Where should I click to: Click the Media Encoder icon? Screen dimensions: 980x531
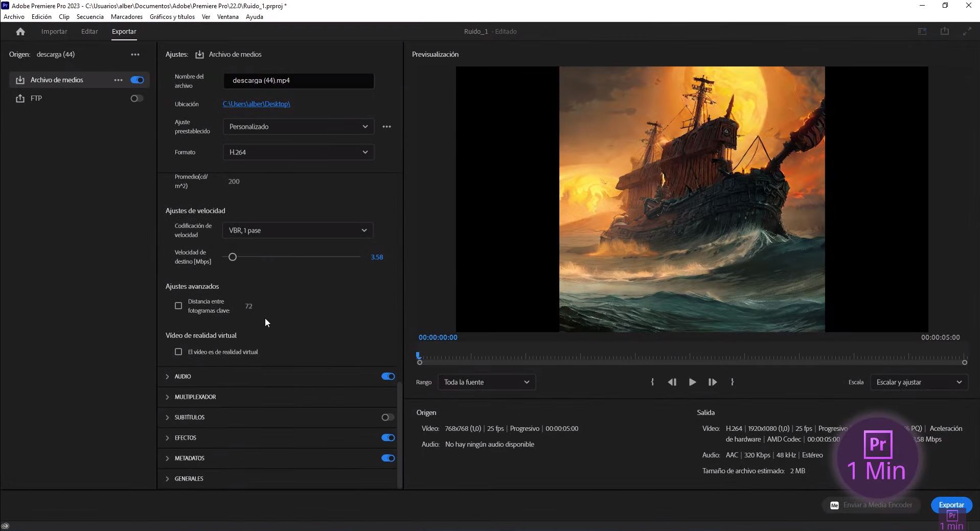834,505
